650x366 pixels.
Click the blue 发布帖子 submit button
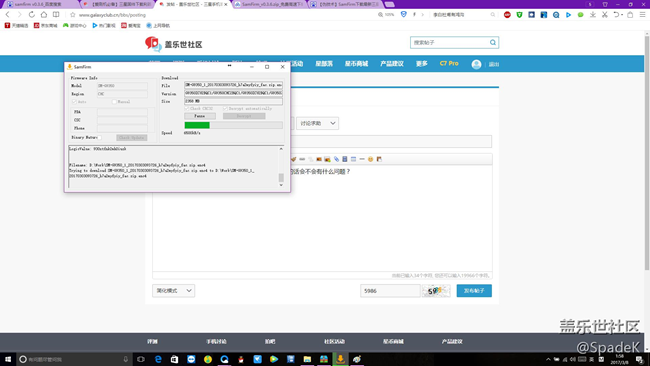pyautogui.click(x=474, y=291)
